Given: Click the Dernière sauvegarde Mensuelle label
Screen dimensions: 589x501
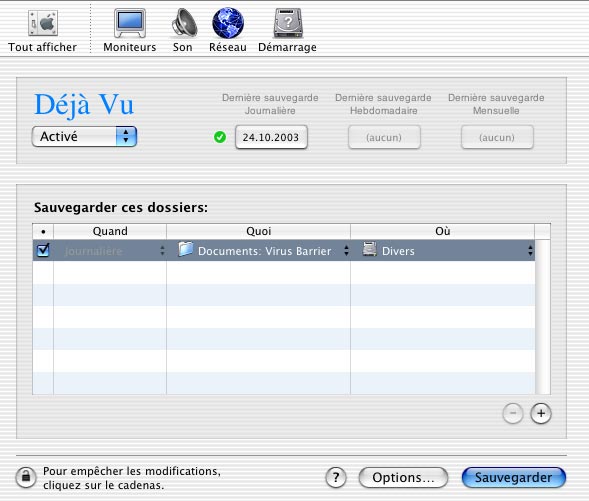Looking at the screenshot, I should (x=496, y=104).
